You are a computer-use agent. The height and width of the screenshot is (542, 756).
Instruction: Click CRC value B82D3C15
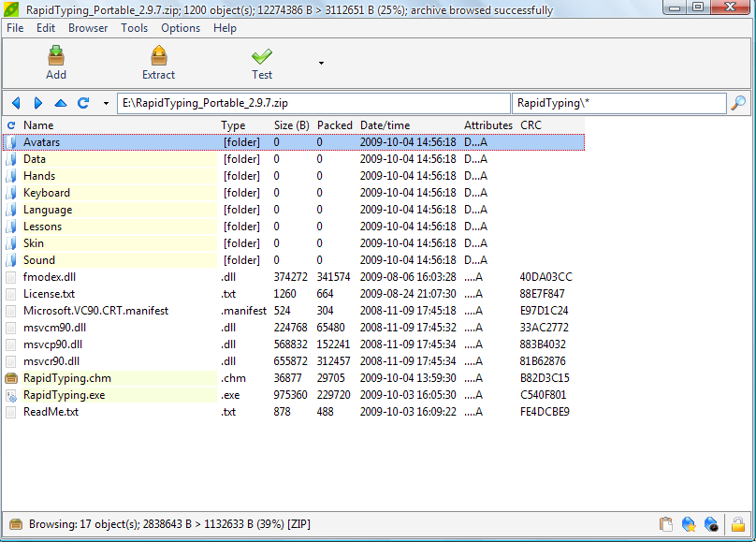[545, 378]
